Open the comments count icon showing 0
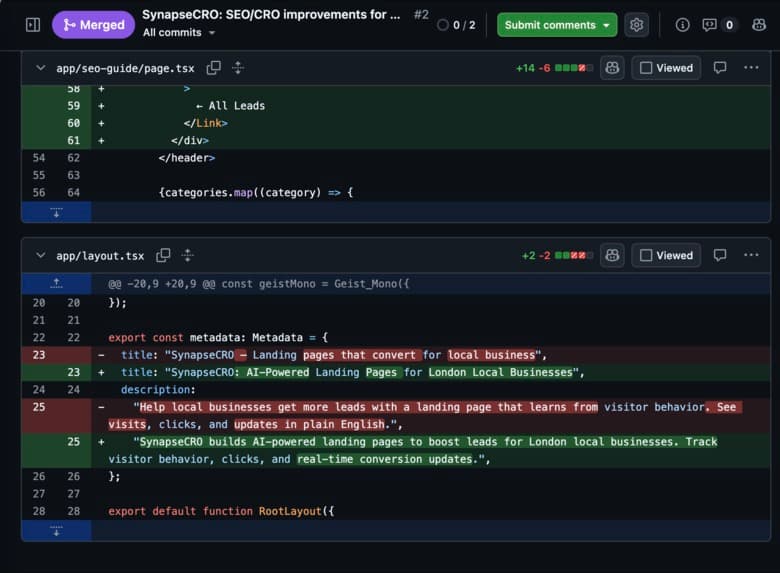780x573 pixels. pos(719,25)
